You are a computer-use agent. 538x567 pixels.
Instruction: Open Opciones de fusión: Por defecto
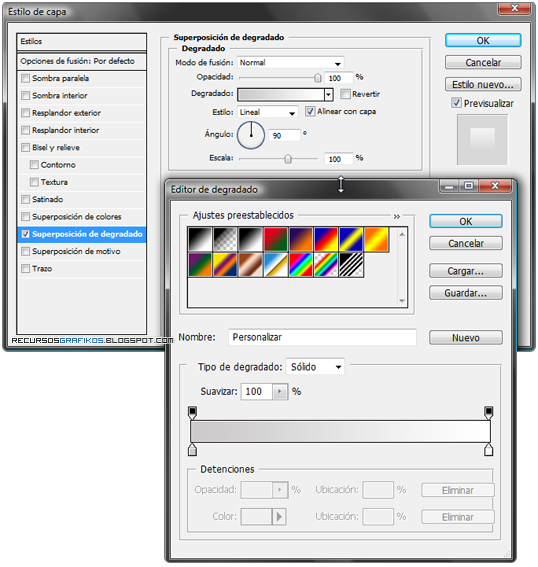point(81,61)
